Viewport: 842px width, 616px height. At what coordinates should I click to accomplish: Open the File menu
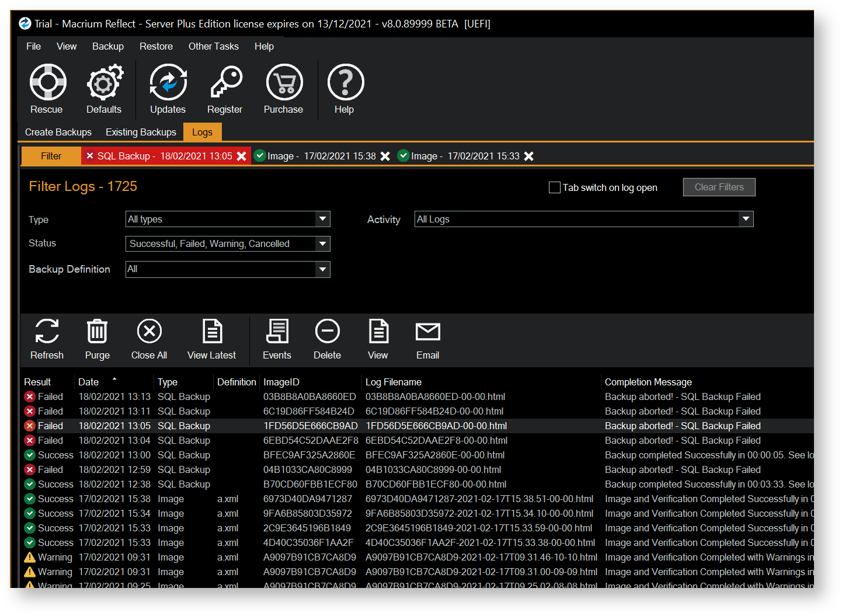[x=33, y=46]
